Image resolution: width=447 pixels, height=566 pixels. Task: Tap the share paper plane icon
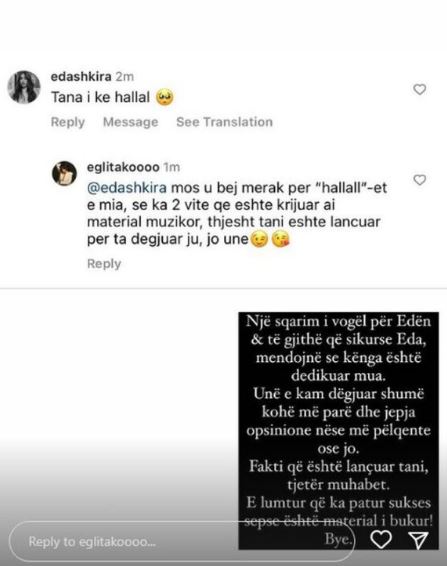pyautogui.click(x=418, y=540)
